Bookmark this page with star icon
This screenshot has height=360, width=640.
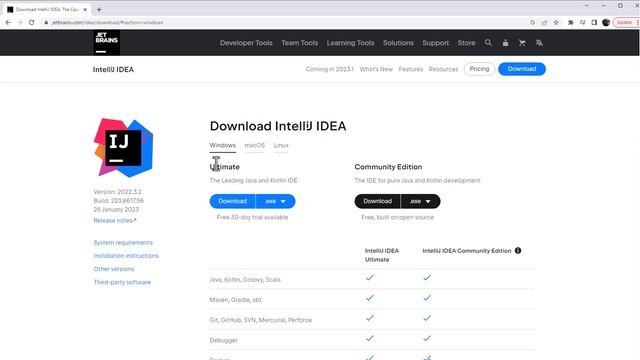556,22
